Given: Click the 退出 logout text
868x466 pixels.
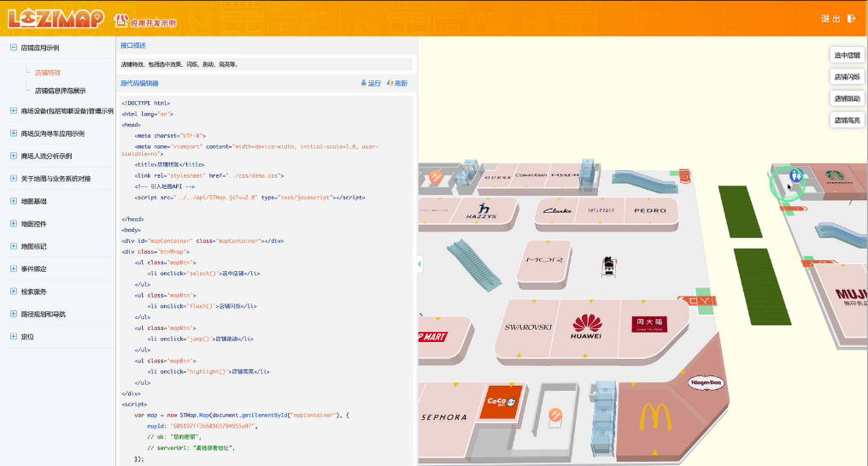Looking at the screenshot, I should click(830, 19).
